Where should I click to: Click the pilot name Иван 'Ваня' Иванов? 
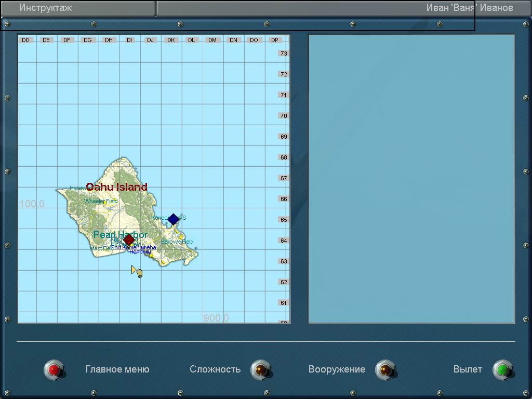(469, 8)
